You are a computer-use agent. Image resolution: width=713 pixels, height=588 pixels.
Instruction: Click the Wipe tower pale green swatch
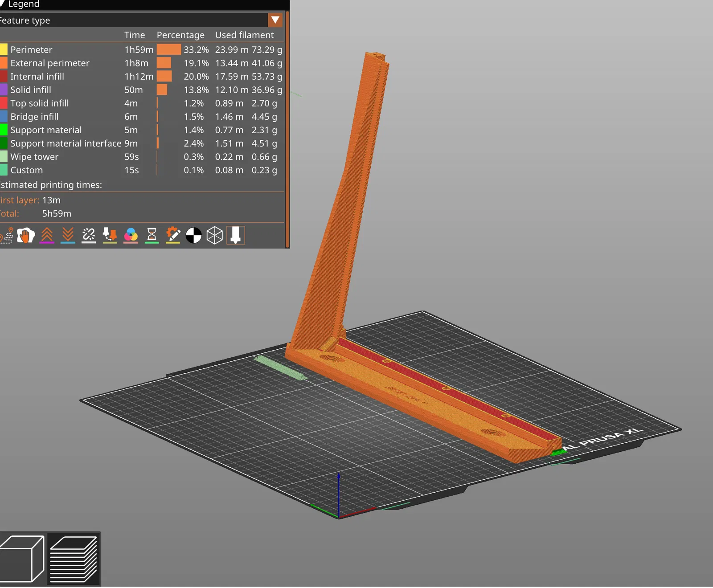point(4,156)
